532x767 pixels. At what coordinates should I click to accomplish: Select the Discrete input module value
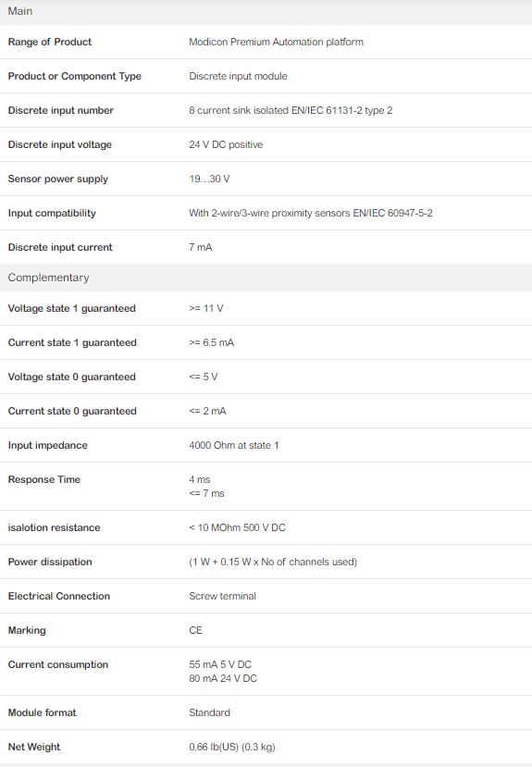coord(238,76)
